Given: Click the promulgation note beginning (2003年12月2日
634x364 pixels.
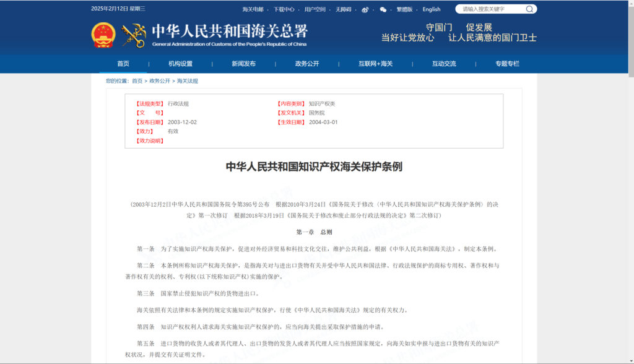Looking at the screenshot, I should 314,210.
